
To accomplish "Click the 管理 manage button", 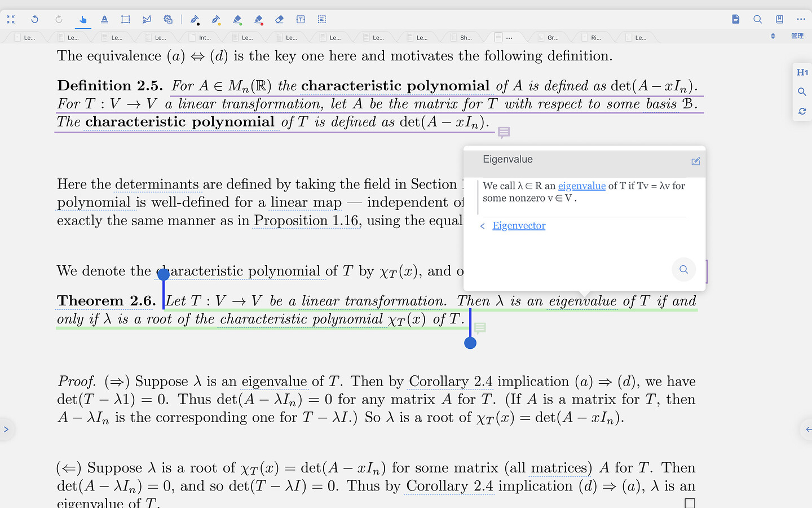I will [x=797, y=36].
